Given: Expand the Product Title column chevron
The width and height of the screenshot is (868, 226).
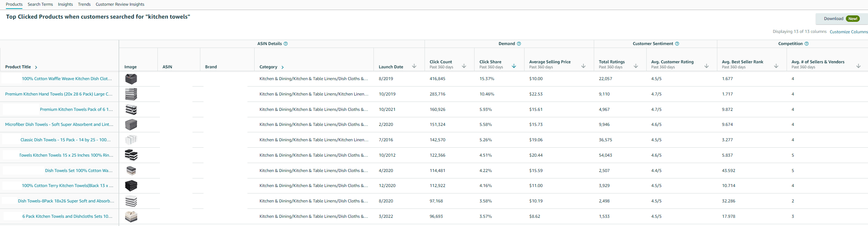Looking at the screenshot, I should (36, 67).
